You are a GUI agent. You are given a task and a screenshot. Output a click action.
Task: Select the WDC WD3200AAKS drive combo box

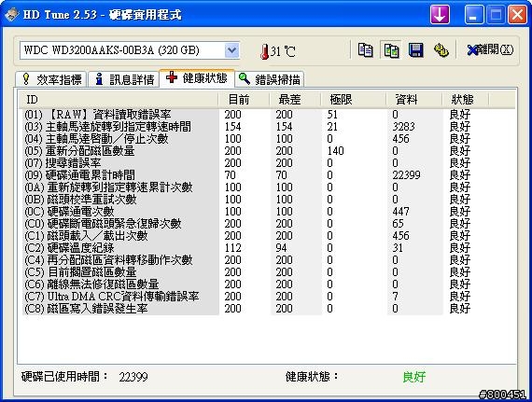click(x=130, y=50)
